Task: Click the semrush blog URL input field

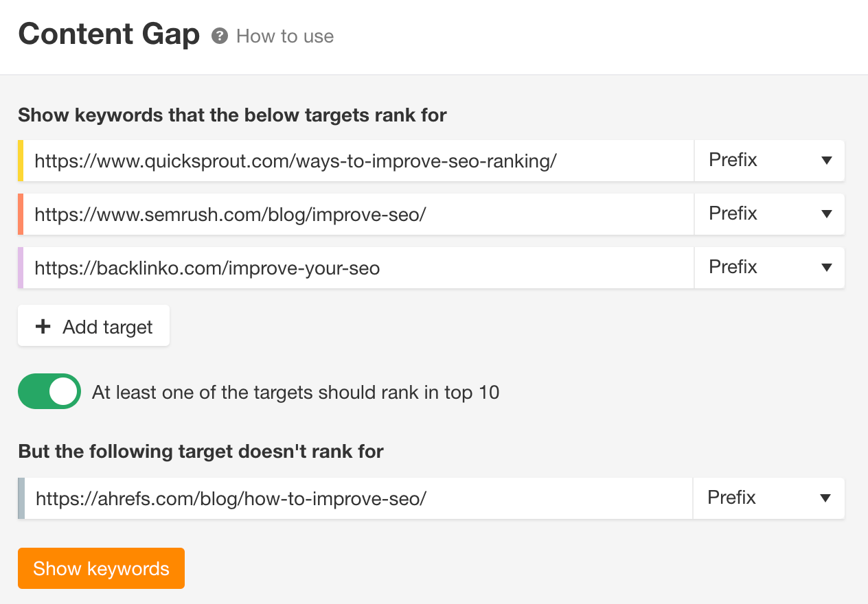Action: [358, 214]
